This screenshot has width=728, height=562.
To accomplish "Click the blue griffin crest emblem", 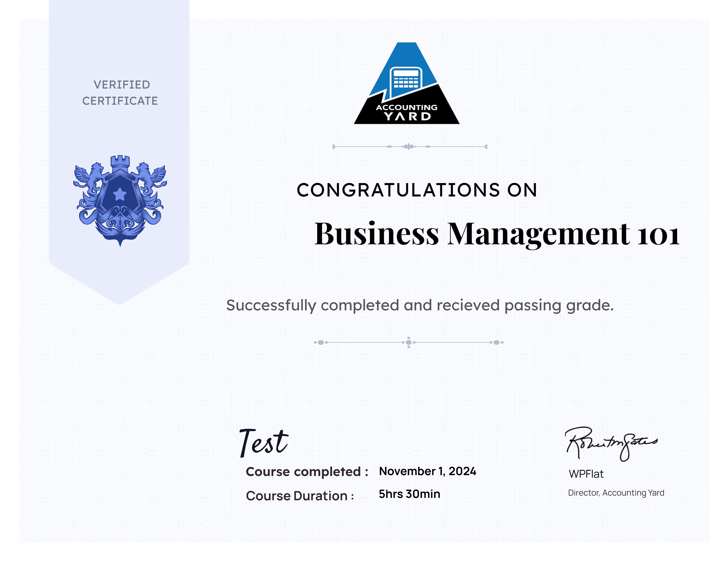I will (120, 201).
